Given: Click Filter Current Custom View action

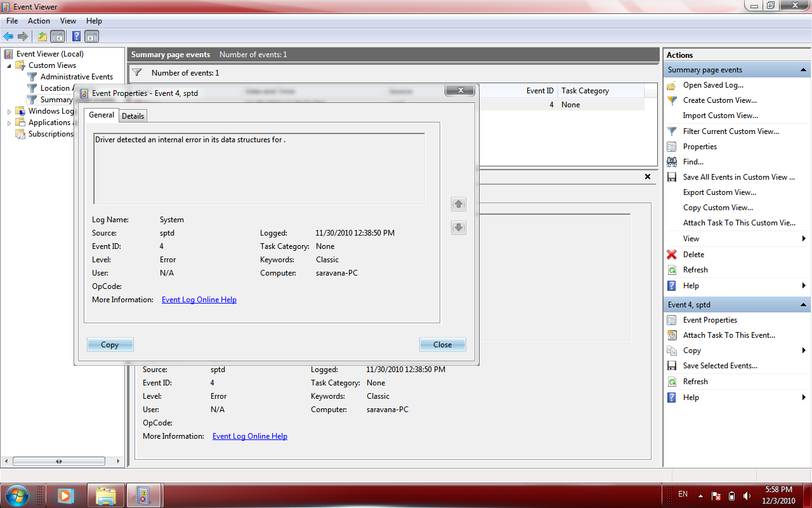Looking at the screenshot, I should click(x=731, y=131).
